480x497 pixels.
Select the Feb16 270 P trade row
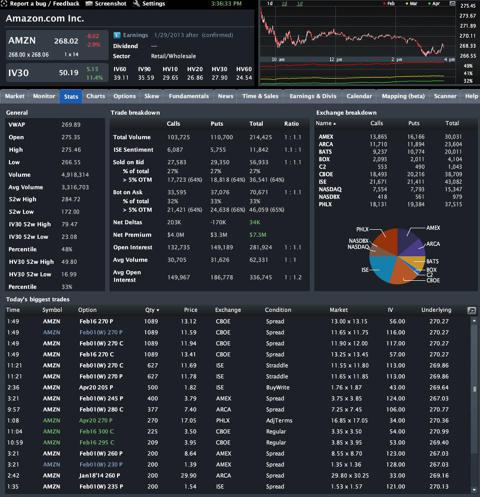click(x=238, y=322)
